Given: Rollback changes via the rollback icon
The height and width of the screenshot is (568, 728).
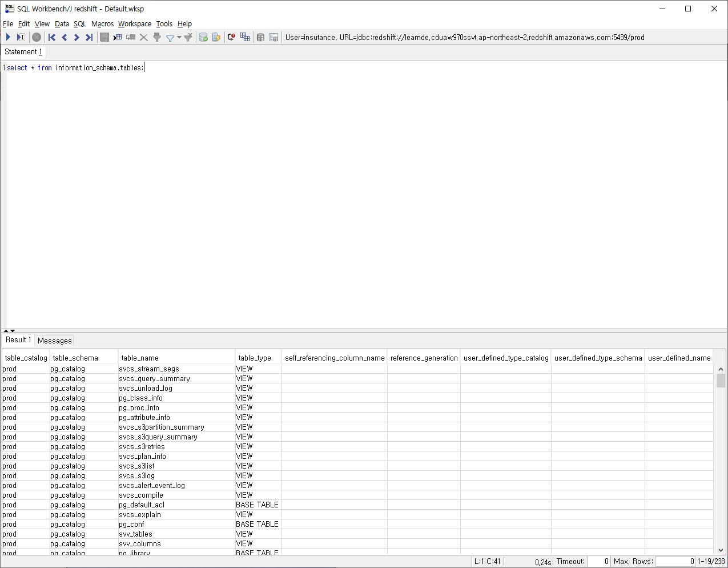Looking at the screenshot, I should point(216,37).
